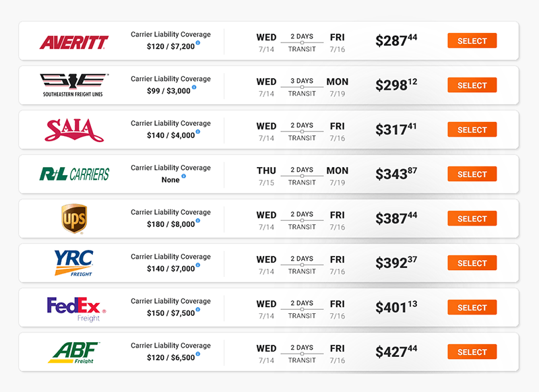Select the Southeastern quote for $298.12
The height and width of the screenshot is (392, 539).
[472, 86]
